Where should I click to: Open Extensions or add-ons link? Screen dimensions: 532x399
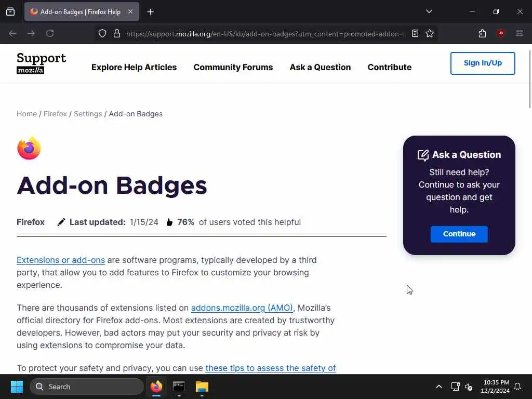pyautogui.click(x=61, y=260)
